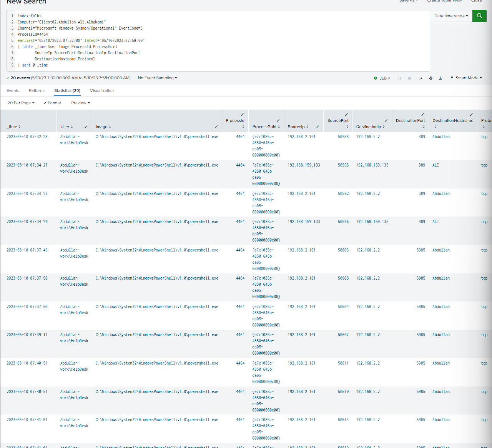Edit format of DestinationIp column with pencil

pos(386,120)
